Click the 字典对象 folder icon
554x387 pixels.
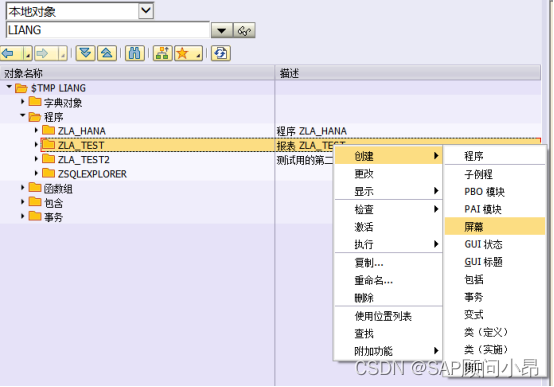point(35,102)
